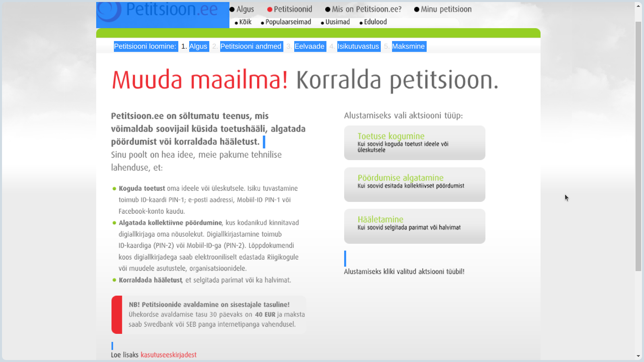644x362 pixels.
Task: Click the '40 EUR' fee text
Action: click(265, 315)
